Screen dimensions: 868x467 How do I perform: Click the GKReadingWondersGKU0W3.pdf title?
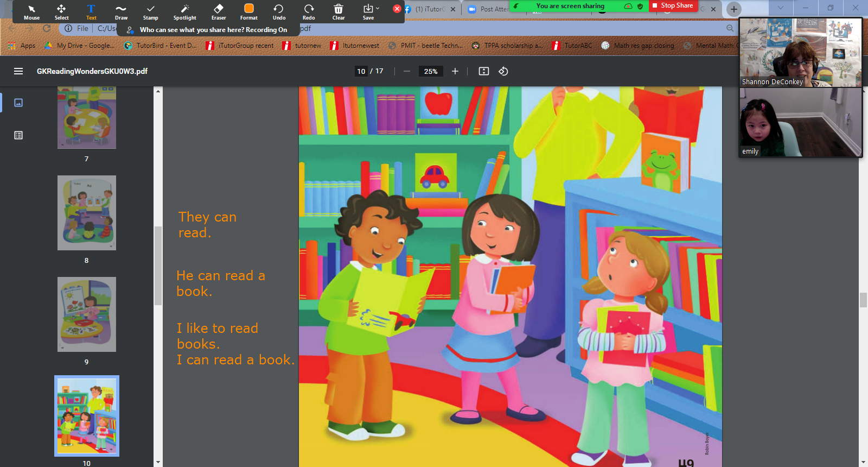tap(92, 71)
